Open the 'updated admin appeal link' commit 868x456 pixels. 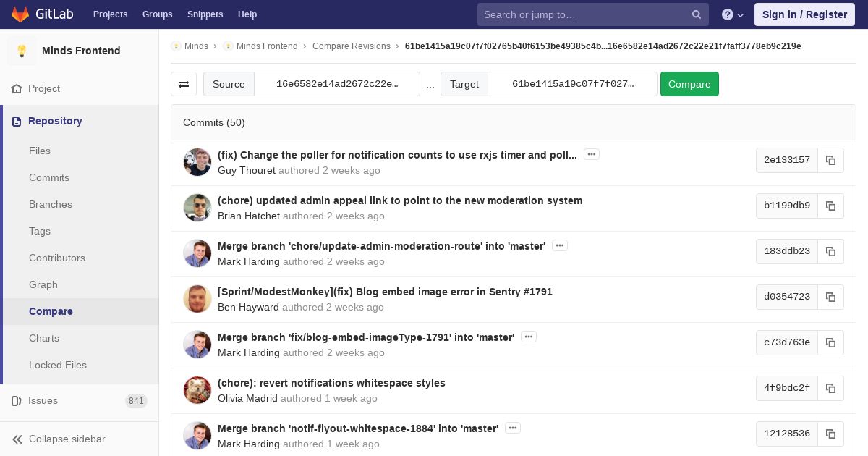pos(400,200)
